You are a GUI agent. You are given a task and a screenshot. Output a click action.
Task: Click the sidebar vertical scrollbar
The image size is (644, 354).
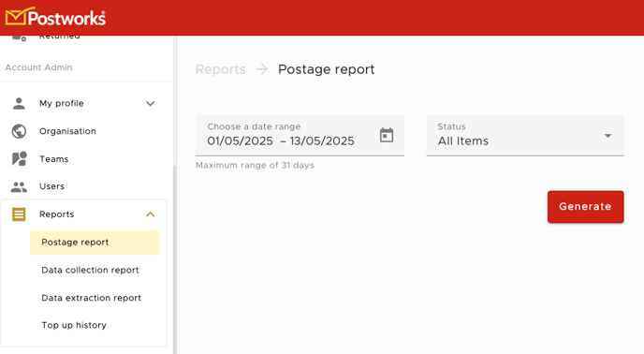pyautogui.click(x=174, y=259)
